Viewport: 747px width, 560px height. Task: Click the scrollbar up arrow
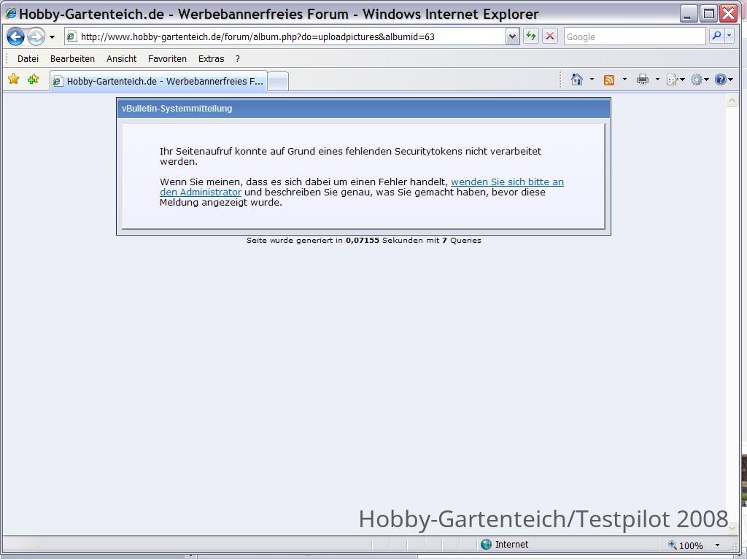[732, 101]
